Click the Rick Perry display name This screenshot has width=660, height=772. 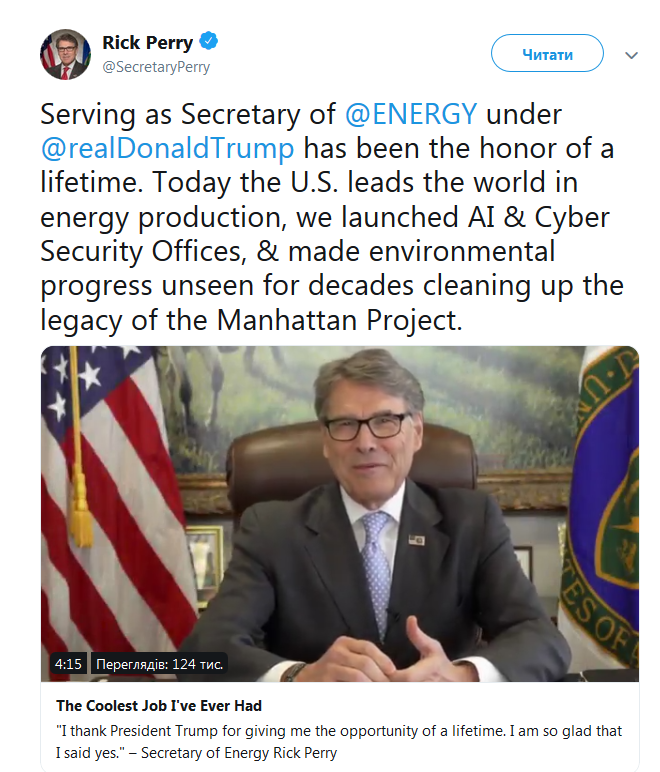pos(148,43)
